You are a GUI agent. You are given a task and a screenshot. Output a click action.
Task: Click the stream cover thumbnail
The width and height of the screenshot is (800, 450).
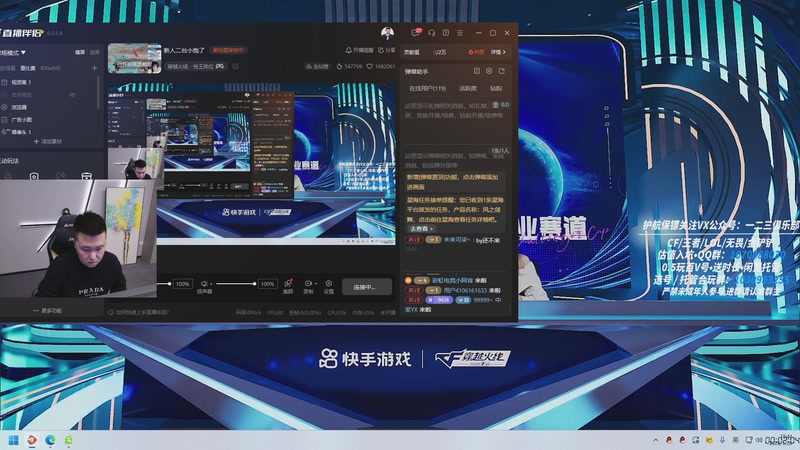click(134, 58)
